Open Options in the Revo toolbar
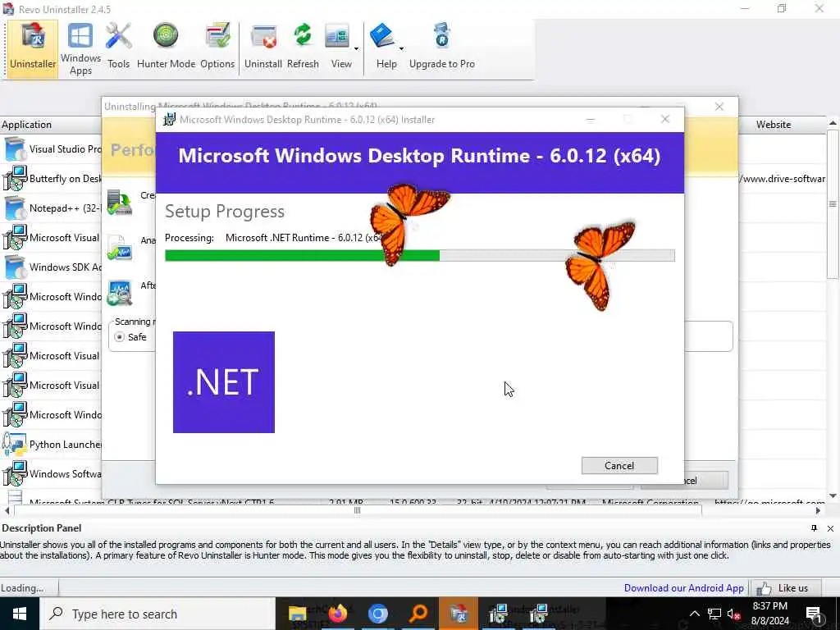Viewport: 840px width, 630px height. pos(217,47)
